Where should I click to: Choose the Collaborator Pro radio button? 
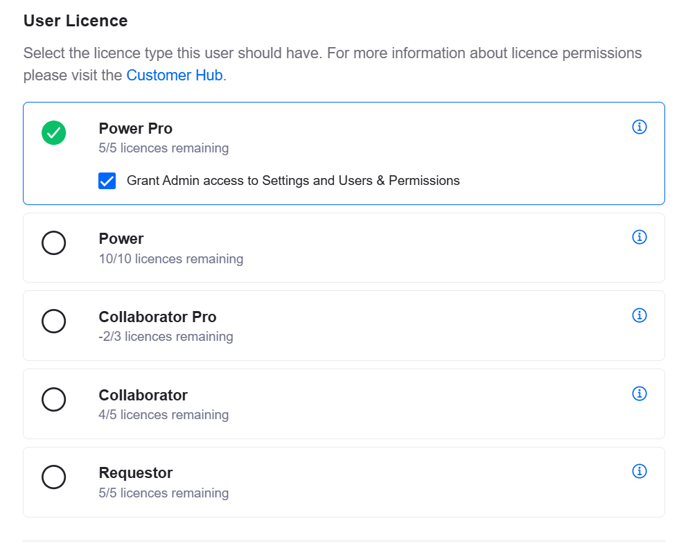point(54,321)
